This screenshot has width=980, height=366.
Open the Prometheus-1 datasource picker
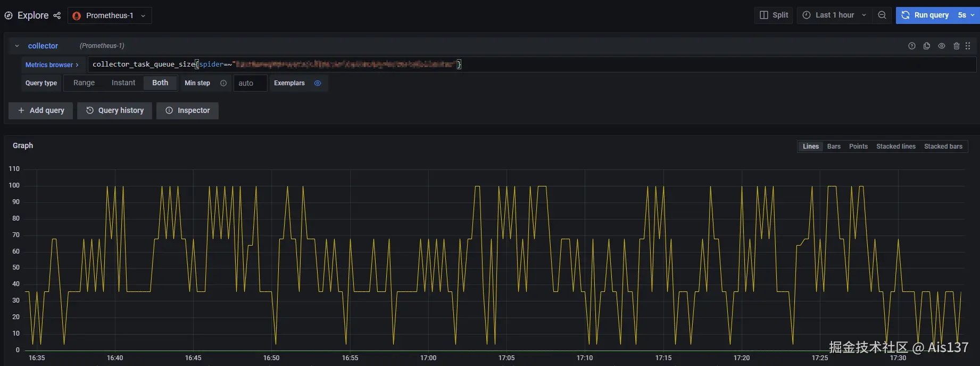[x=110, y=15]
